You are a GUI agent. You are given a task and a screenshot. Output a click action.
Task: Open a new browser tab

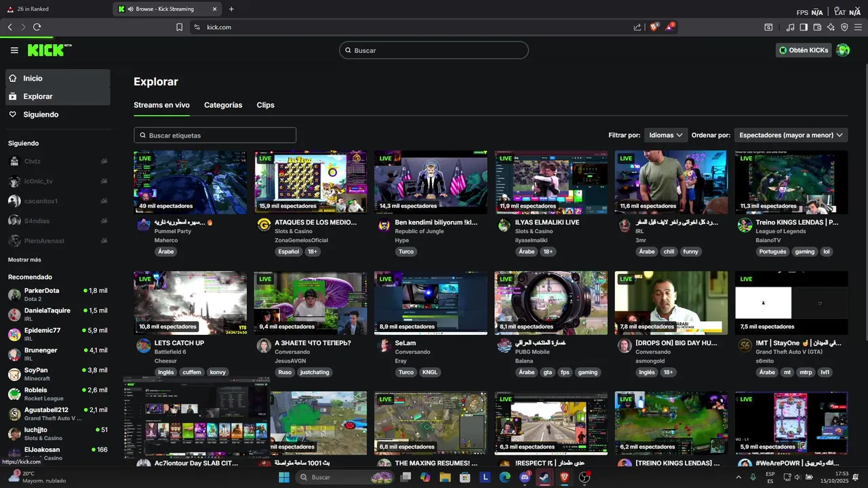coord(231,9)
